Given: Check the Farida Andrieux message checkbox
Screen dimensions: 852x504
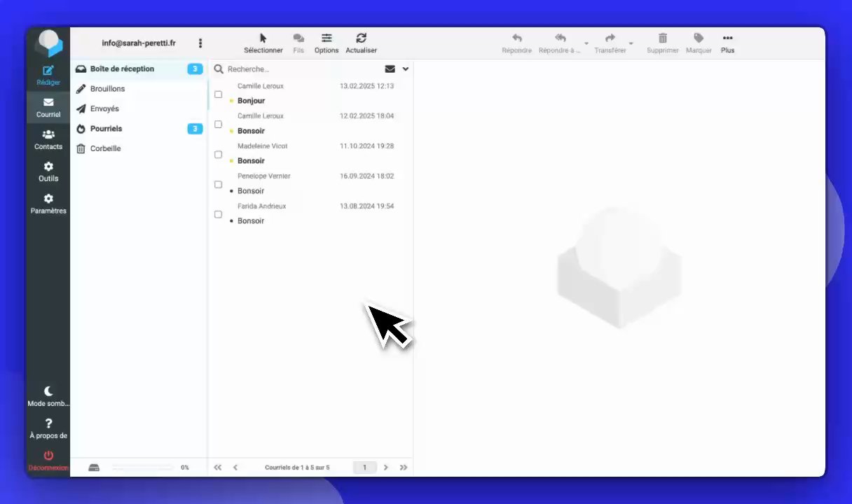Looking at the screenshot, I should pos(218,214).
